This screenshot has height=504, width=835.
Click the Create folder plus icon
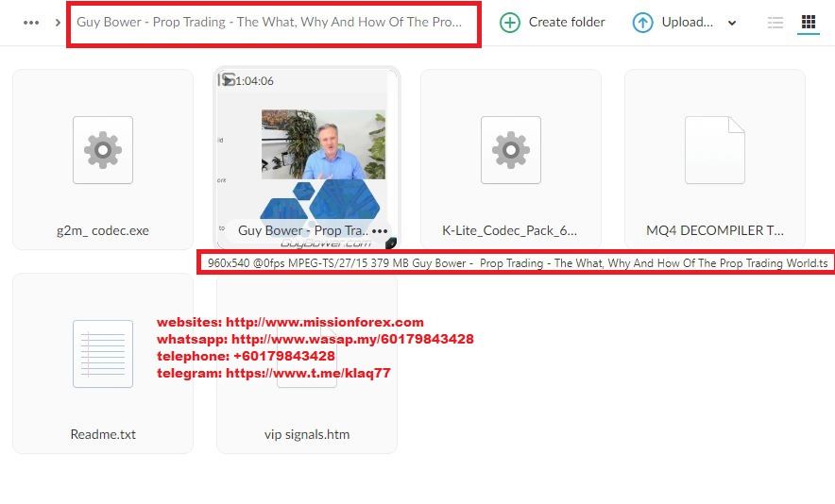point(510,23)
